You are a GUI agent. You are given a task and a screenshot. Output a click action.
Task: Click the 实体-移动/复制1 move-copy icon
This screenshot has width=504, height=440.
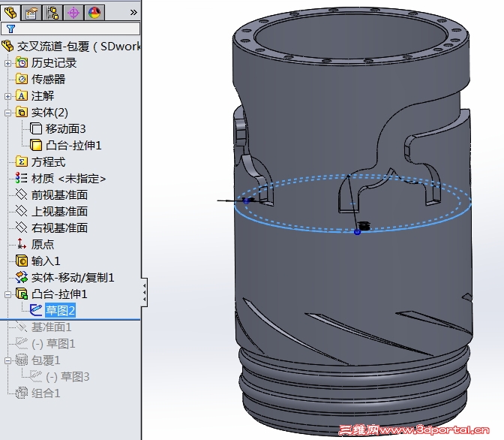[x=22, y=277]
